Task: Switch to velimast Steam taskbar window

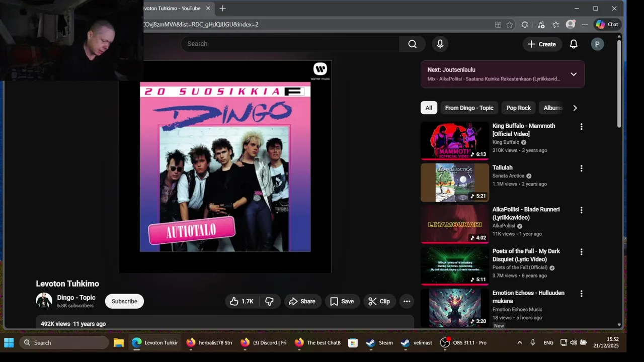Action: [x=417, y=342]
